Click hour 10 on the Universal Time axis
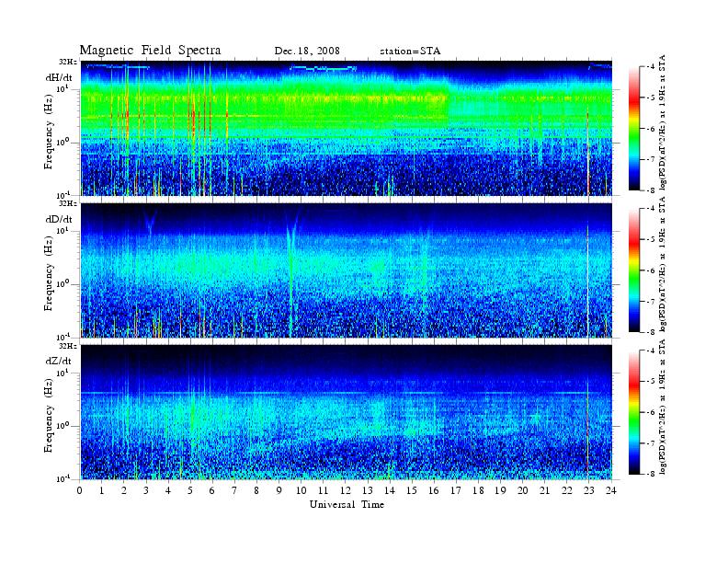 [301, 490]
